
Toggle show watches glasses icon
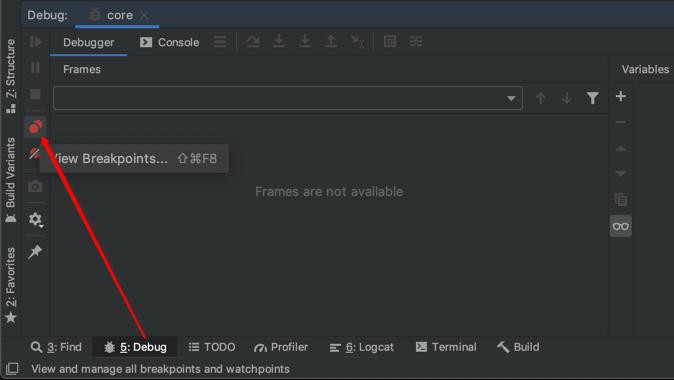click(x=621, y=226)
